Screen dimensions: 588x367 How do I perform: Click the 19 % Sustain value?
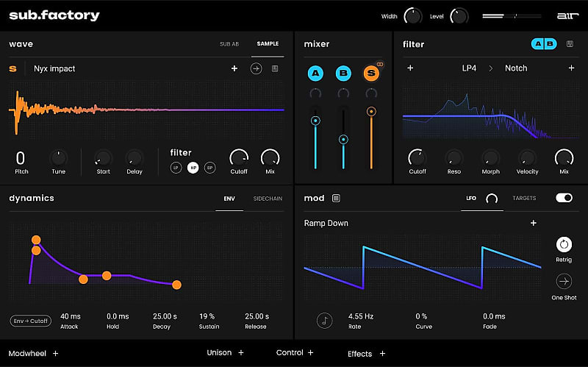pyautogui.click(x=207, y=316)
